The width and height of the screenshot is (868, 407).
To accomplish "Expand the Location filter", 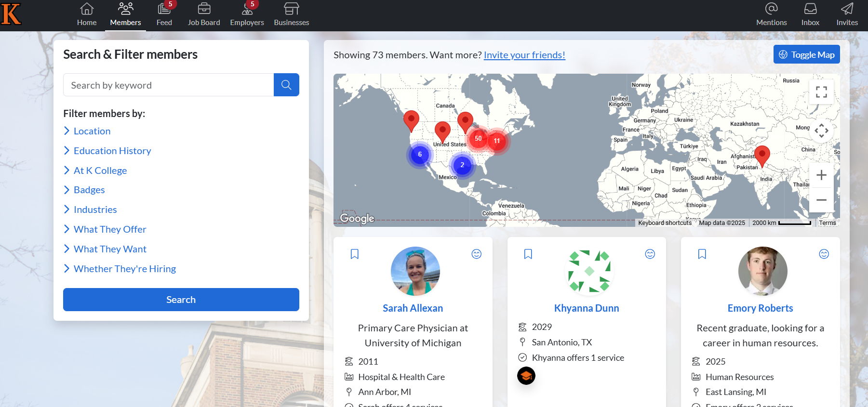I will (87, 131).
